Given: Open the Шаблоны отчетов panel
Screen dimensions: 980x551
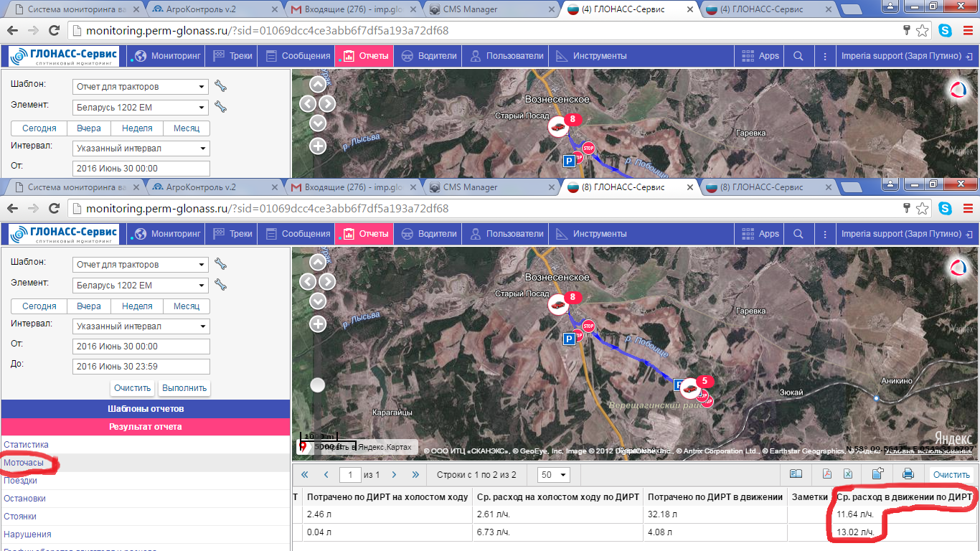Looking at the screenshot, I should pyautogui.click(x=146, y=409).
